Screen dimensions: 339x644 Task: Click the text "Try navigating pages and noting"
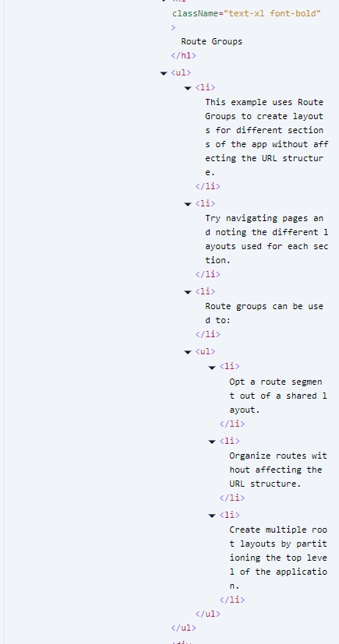coord(264,225)
